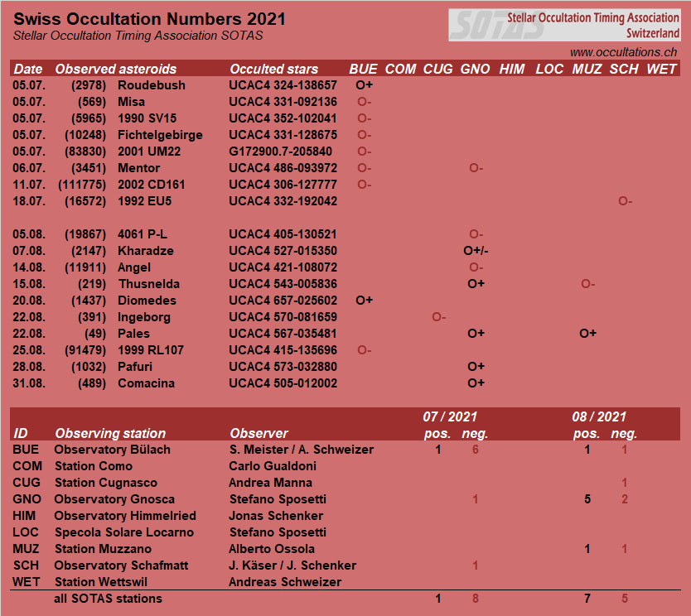Click the "07 / 2021" month header
691x616 pixels.
[x=450, y=416]
